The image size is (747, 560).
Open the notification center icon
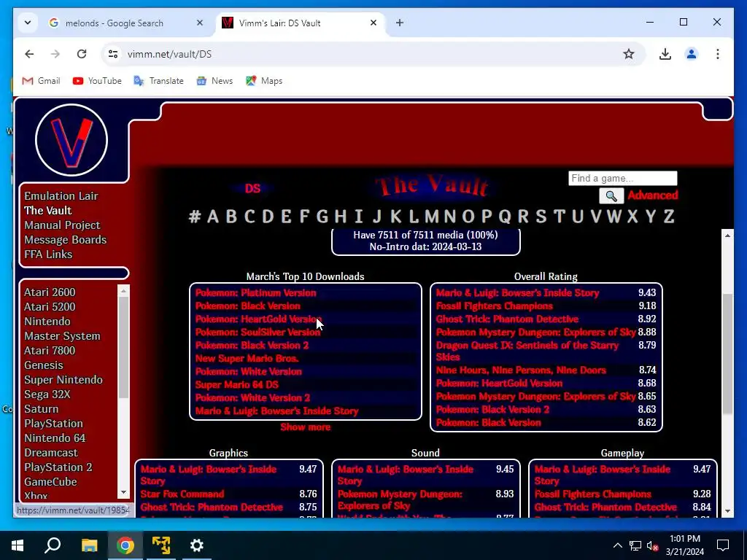click(723, 545)
